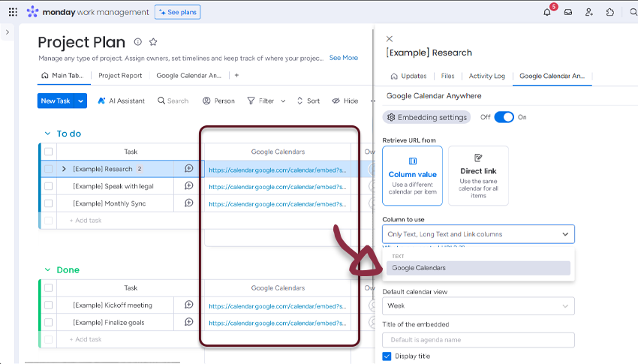Collapse the To do group

(x=46, y=134)
